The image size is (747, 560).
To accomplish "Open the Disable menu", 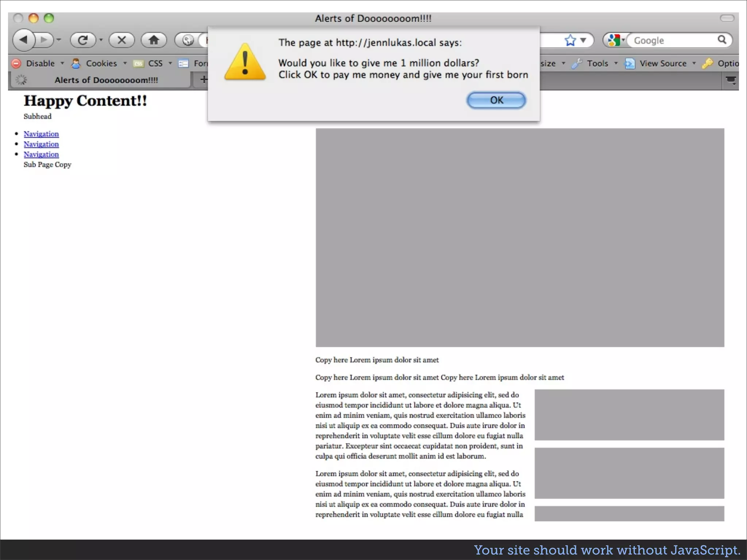I will [40, 63].
